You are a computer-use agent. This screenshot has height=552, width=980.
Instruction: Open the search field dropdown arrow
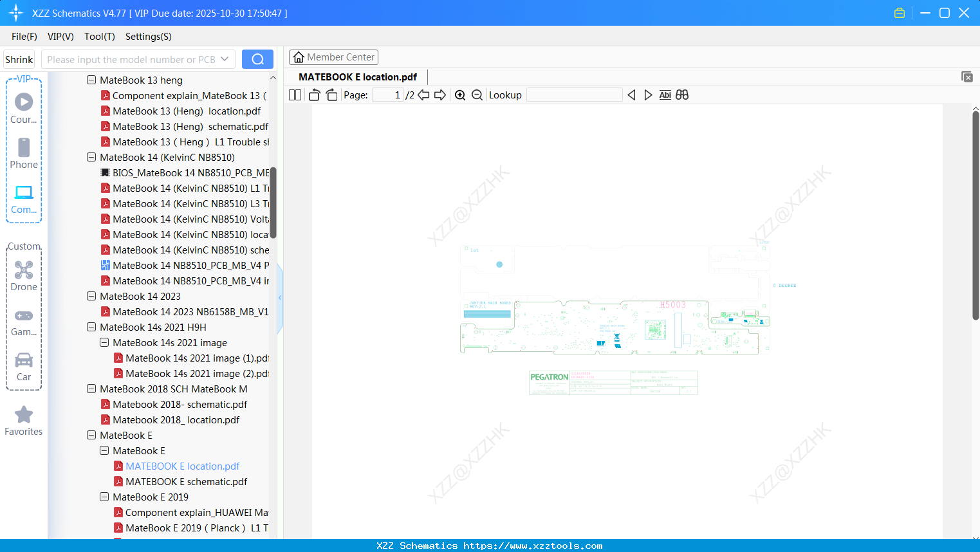pyautogui.click(x=227, y=59)
